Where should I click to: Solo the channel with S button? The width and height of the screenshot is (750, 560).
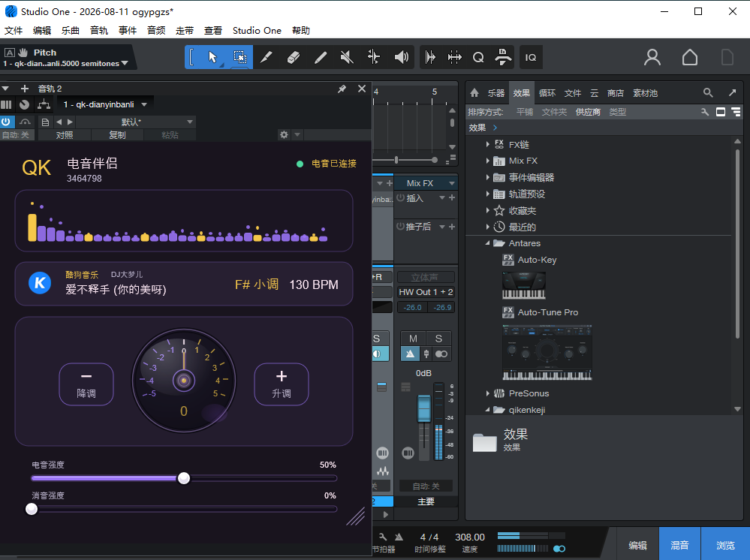click(438, 339)
